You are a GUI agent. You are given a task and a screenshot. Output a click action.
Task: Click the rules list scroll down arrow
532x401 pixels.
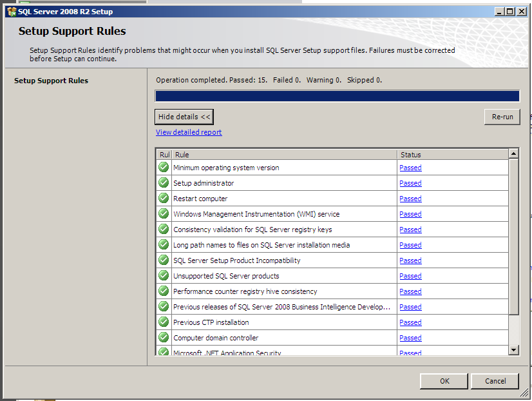click(514, 349)
